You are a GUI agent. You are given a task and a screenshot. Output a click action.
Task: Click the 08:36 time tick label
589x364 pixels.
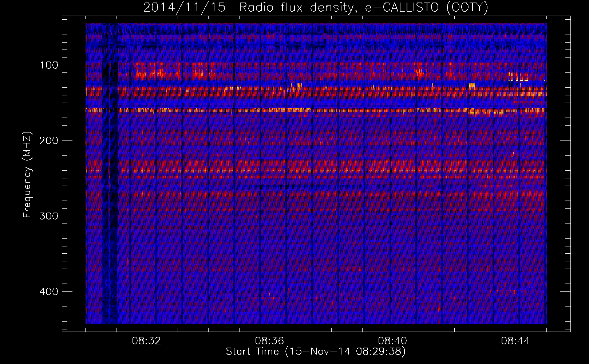(x=270, y=341)
